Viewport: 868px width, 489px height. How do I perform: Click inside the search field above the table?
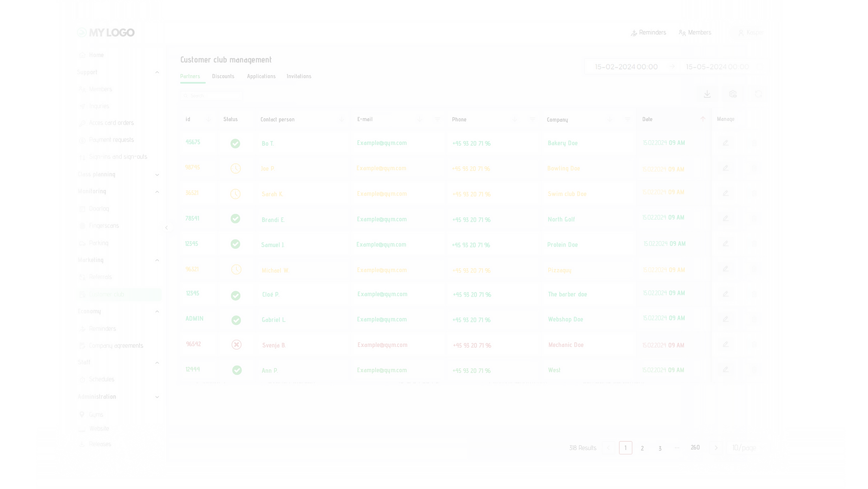pos(211,96)
